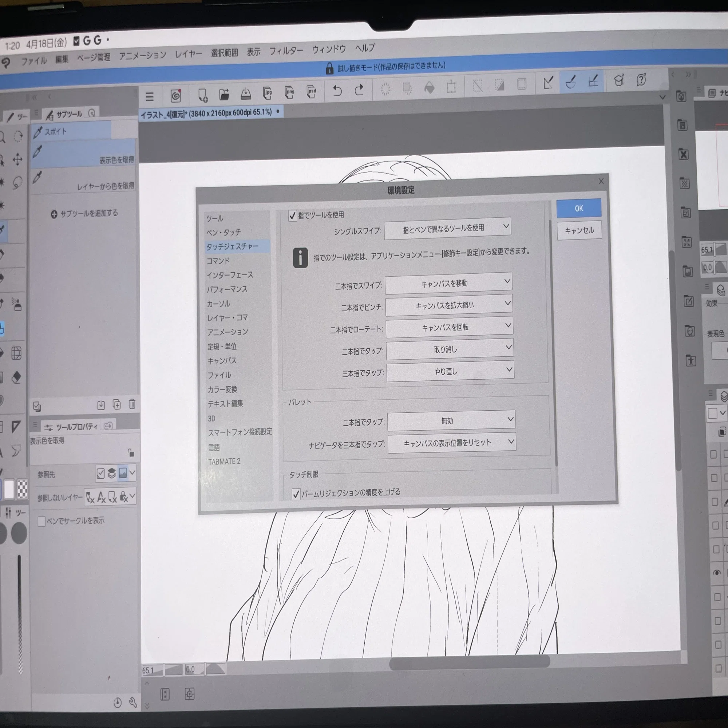Open the CLIP STUDIO spiral icon
The width and height of the screenshot is (728, 728).
coord(175,96)
